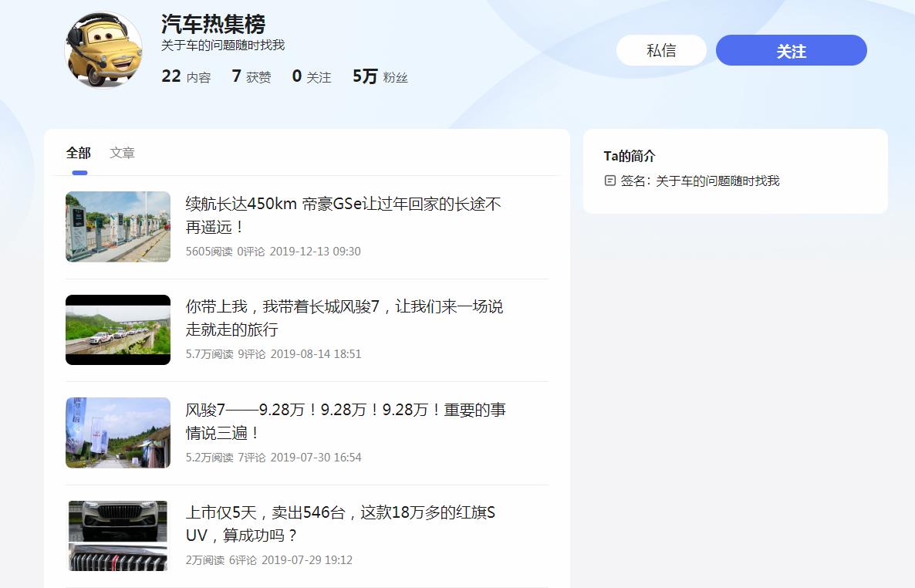Viewport: 915px width, 588px height.
Task: Open article 你带上我，我带着长城风骏7
Action: coord(344,318)
